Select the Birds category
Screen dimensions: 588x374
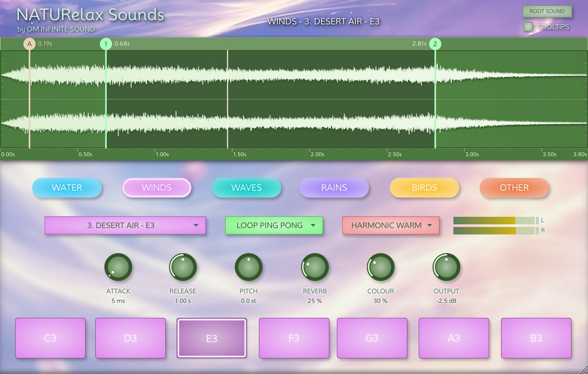[x=424, y=187]
